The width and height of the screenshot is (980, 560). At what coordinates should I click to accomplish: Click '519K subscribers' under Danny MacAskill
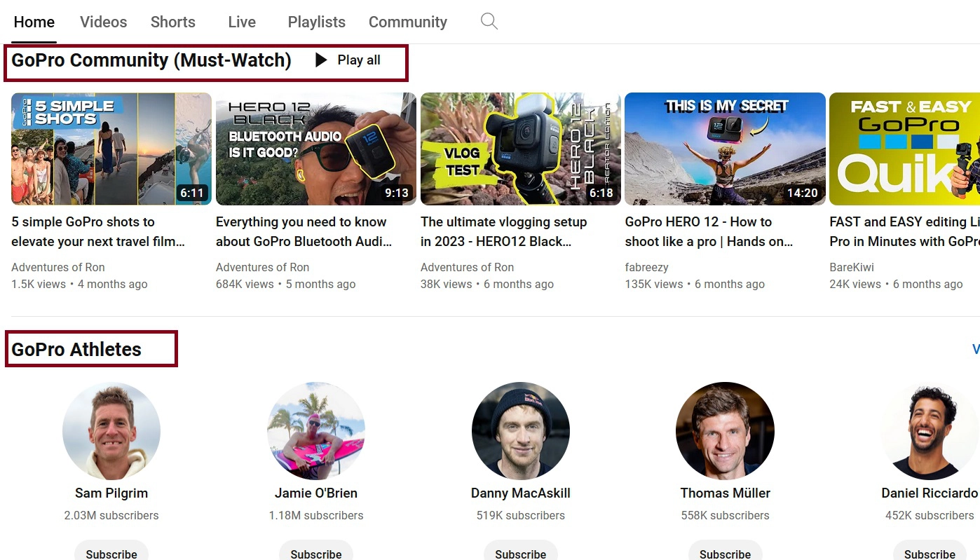coord(521,515)
